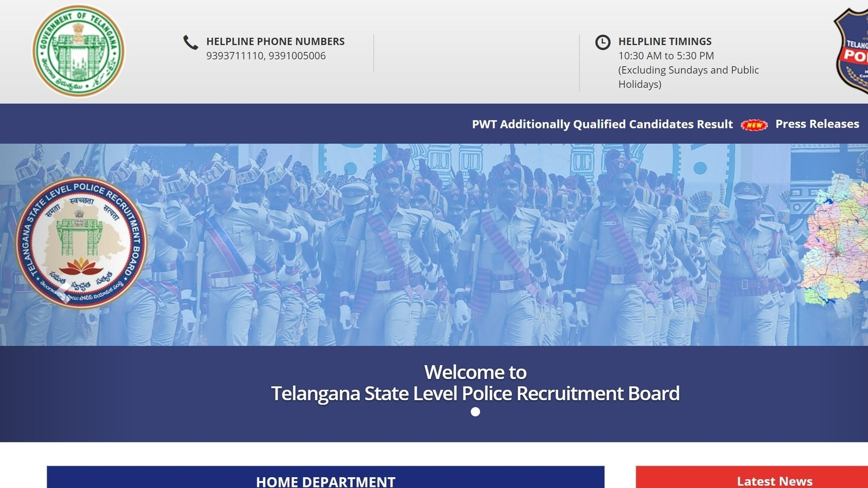This screenshot has width=868, height=488.
Task: Click the marching police banner image
Action: click(434, 245)
